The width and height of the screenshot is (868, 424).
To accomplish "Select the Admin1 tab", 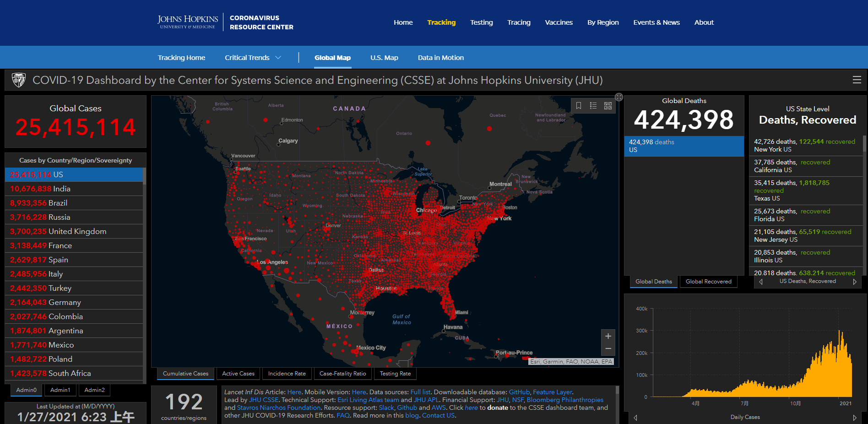I will click(x=60, y=390).
